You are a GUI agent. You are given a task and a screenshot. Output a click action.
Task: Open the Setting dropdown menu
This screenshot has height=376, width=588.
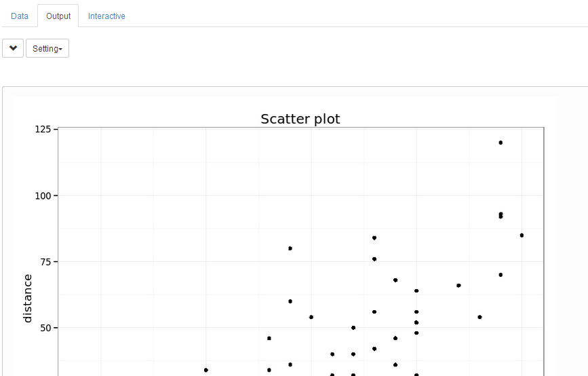click(47, 48)
